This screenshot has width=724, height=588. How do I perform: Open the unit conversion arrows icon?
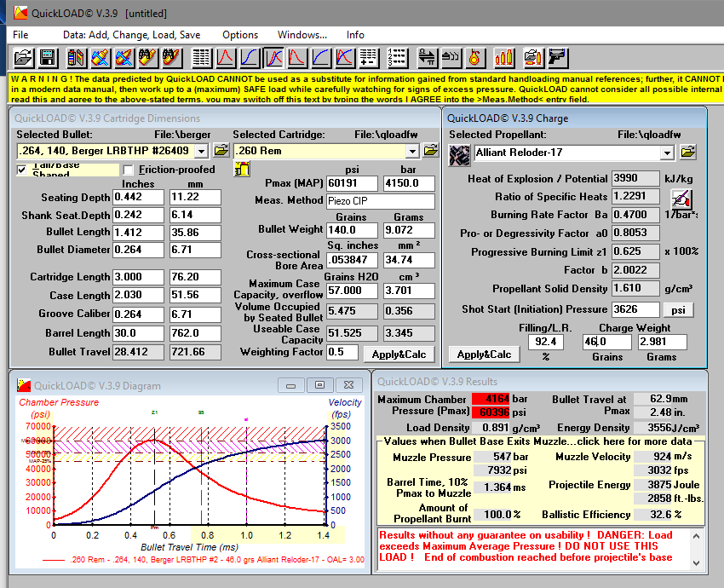tap(427, 58)
